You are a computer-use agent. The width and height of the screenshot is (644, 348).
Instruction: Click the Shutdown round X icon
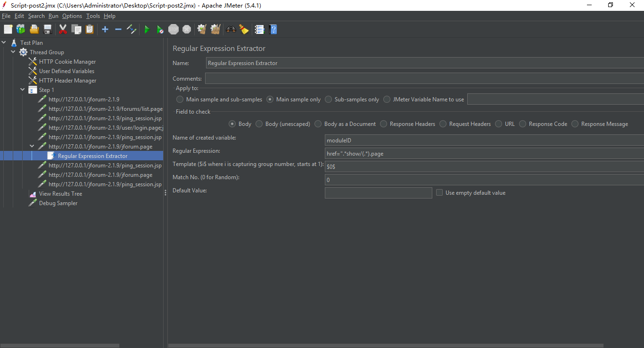pos(187,29)
